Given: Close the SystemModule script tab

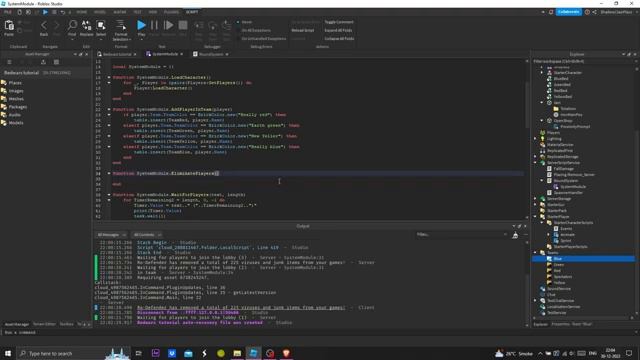Looking at the screenshot, I should click(182, 54).
